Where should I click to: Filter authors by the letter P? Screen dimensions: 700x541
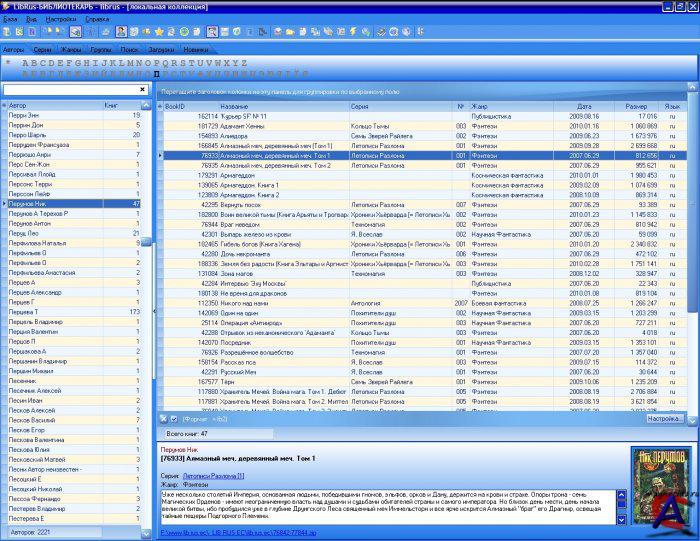pyautogui.click(x=157, y=62)
